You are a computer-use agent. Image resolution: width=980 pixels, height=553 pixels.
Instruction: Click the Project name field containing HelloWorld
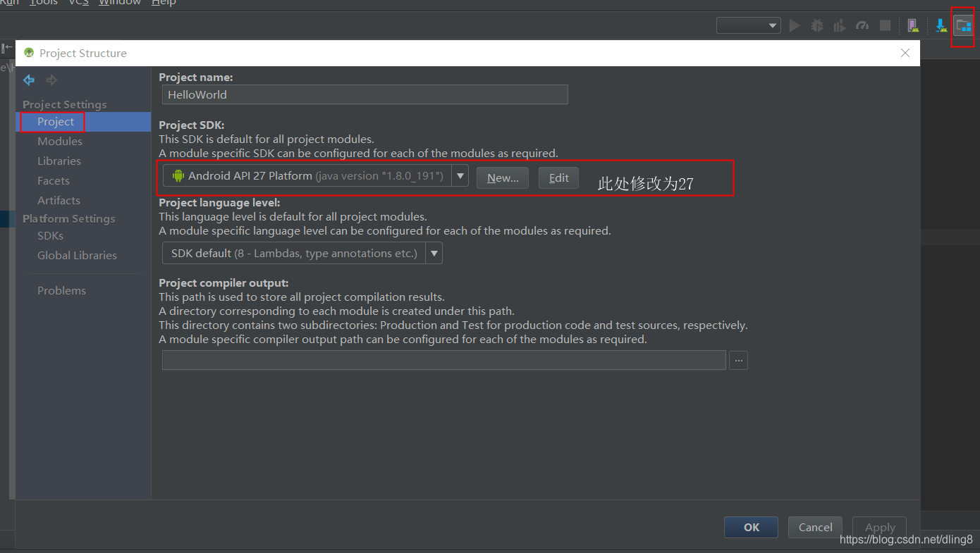point(365,94)
